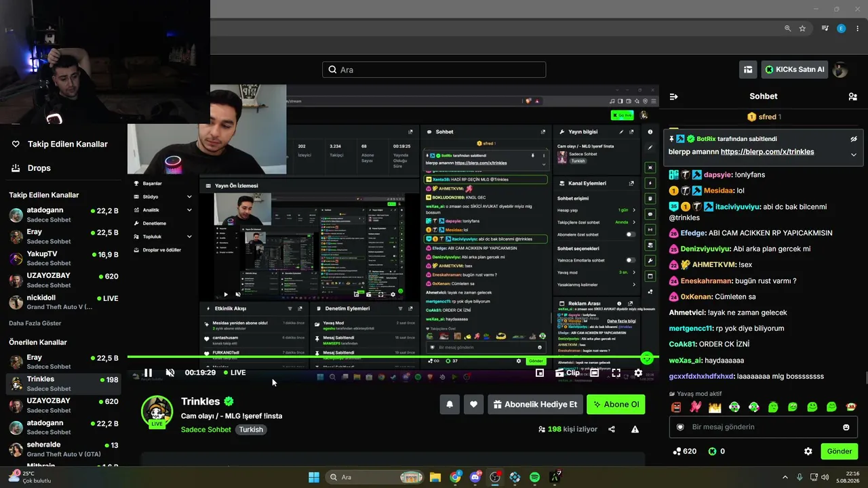
Task: Click the Abonelik Hediye Et button
Action: point(535,405)
